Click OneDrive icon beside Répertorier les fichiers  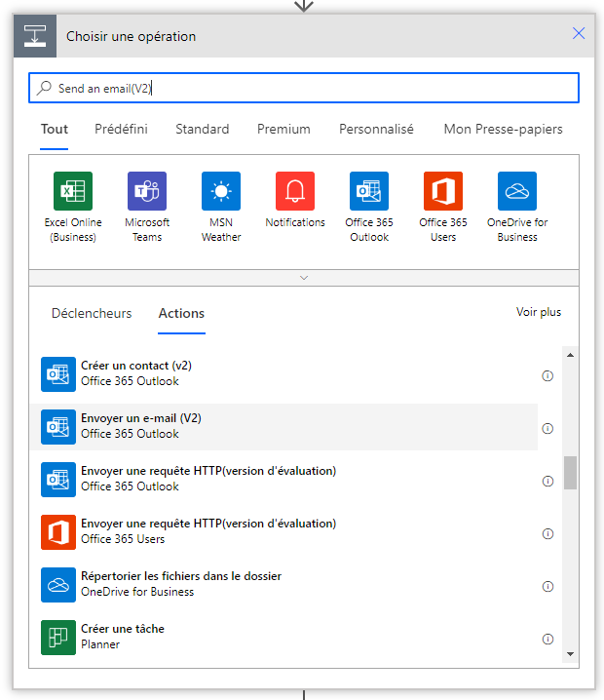[x=58, y=585]
